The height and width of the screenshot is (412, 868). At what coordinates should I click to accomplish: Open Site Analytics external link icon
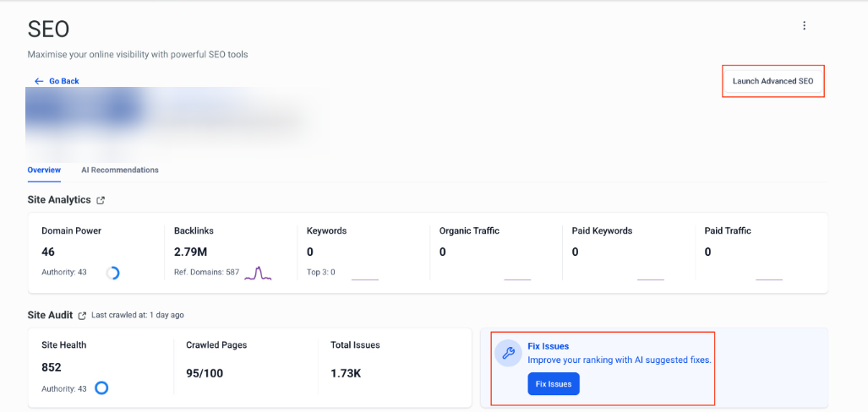(x=101, y=200)
